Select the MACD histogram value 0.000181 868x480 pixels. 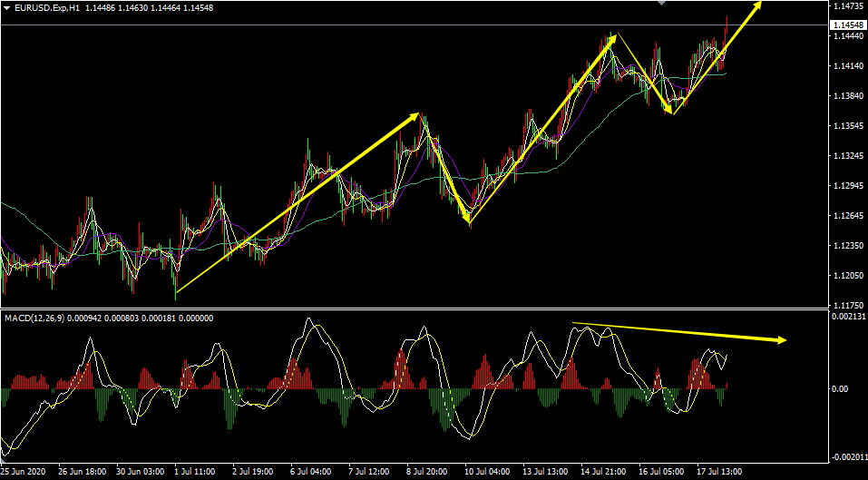coord(161,318)
